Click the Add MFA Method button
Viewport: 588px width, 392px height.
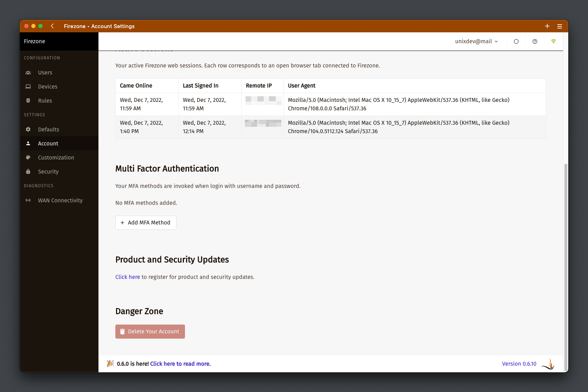coord(146,223)
